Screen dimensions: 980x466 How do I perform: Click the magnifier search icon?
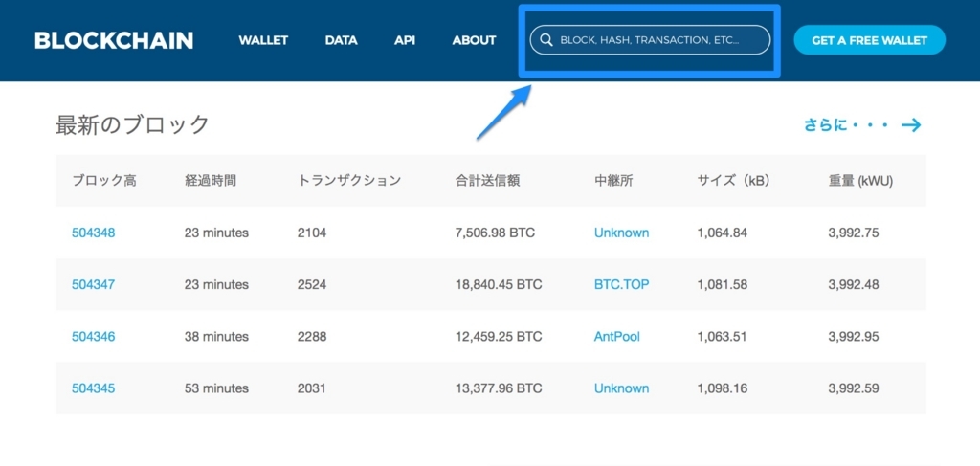(546, 40)
